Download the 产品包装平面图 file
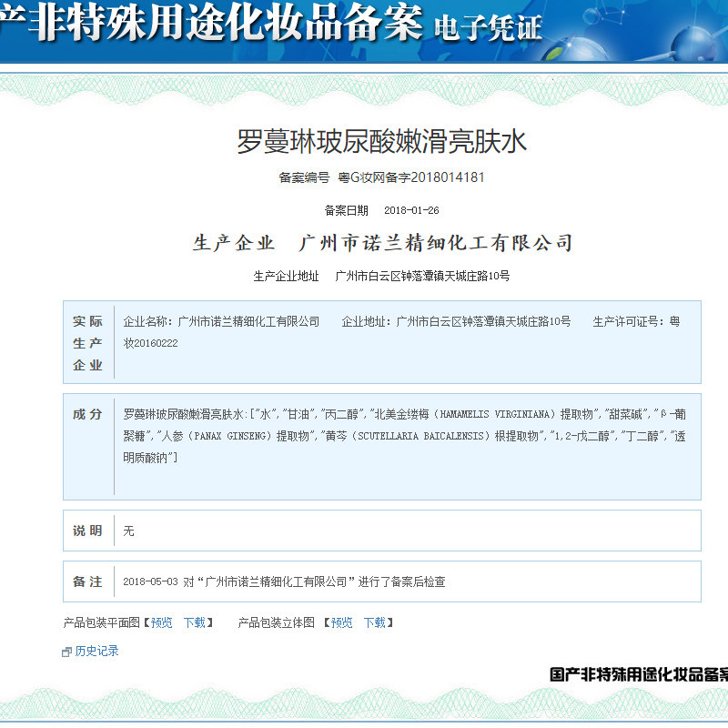This screenshot has height=728, width=728. 195,622
